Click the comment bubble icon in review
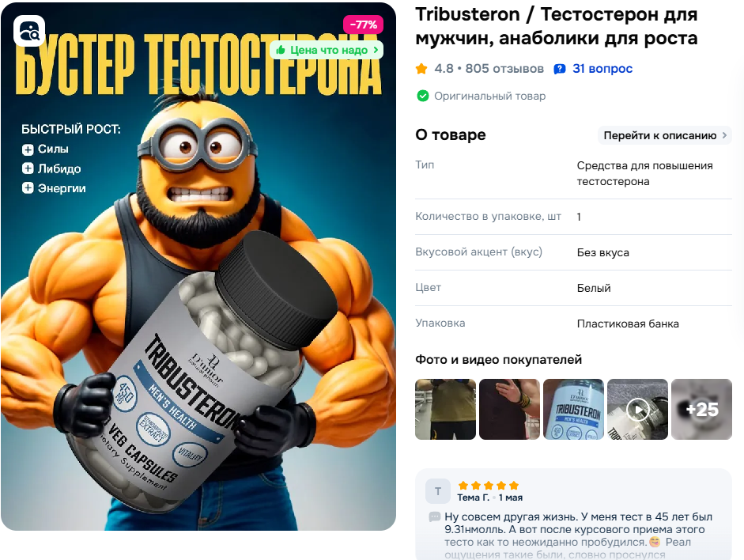Viewport: 744px width, 560px height. coord(434,516)
